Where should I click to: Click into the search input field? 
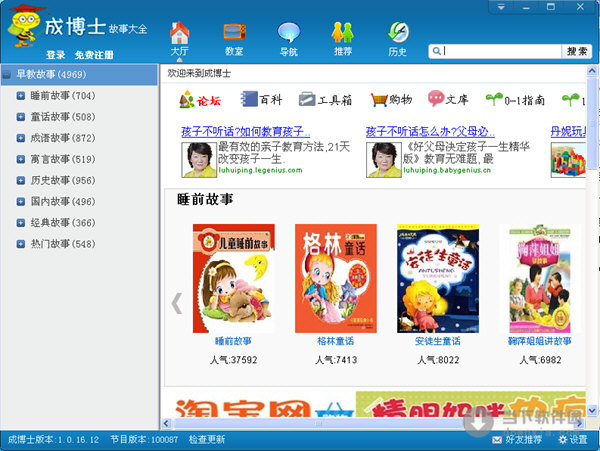click(x=495, y=51)
